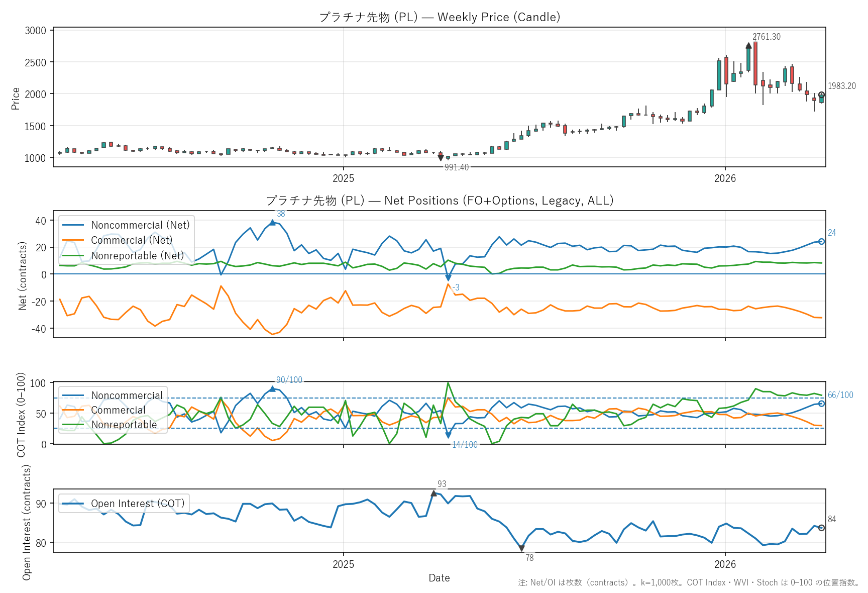Click the orange Commercial line swatch in COT Index legend

coord(73,410)
